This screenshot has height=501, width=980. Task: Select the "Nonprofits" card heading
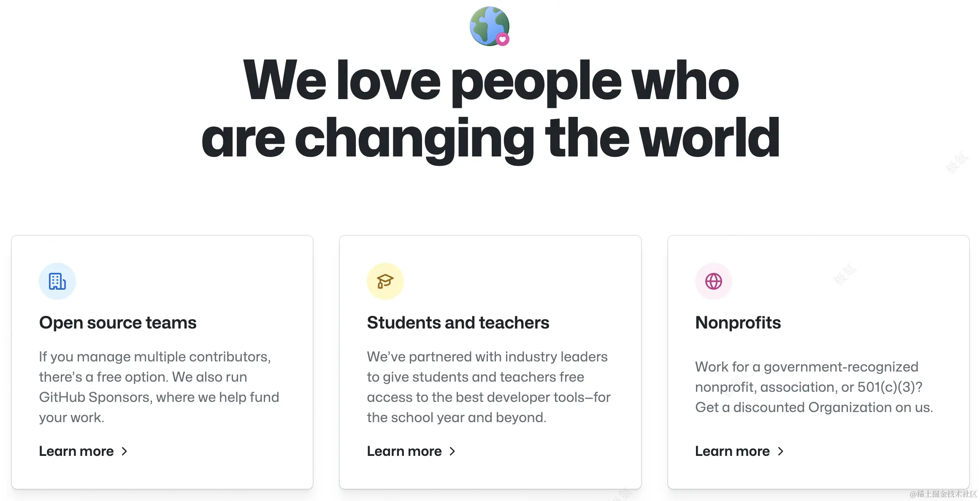pos(738,323)
